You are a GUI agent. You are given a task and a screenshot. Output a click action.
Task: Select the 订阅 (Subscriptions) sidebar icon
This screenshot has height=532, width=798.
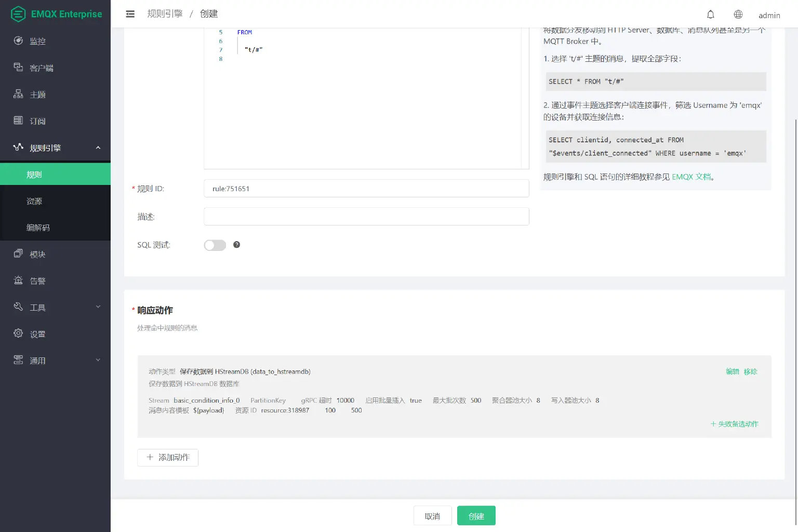(19, 121)
